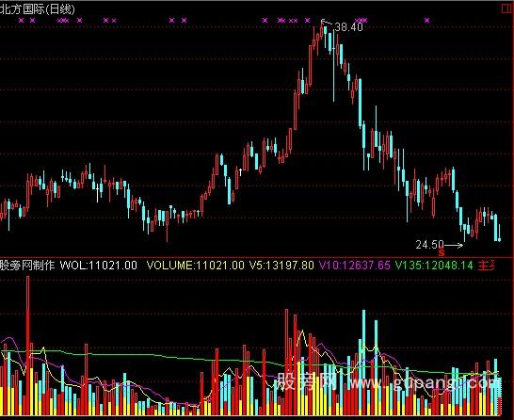Click the 38.40 high price label
Viewport: 514px width, 420px height.
tap(348, 27)
